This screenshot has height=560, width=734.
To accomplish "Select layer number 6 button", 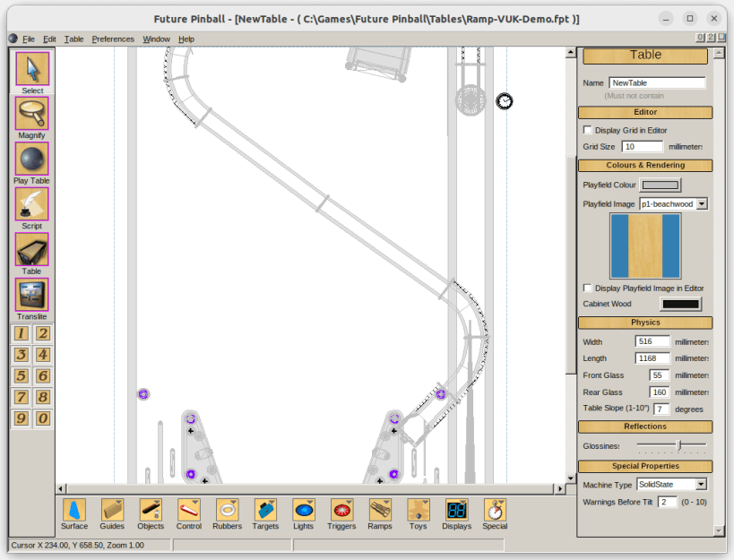I will click(43, 375).
